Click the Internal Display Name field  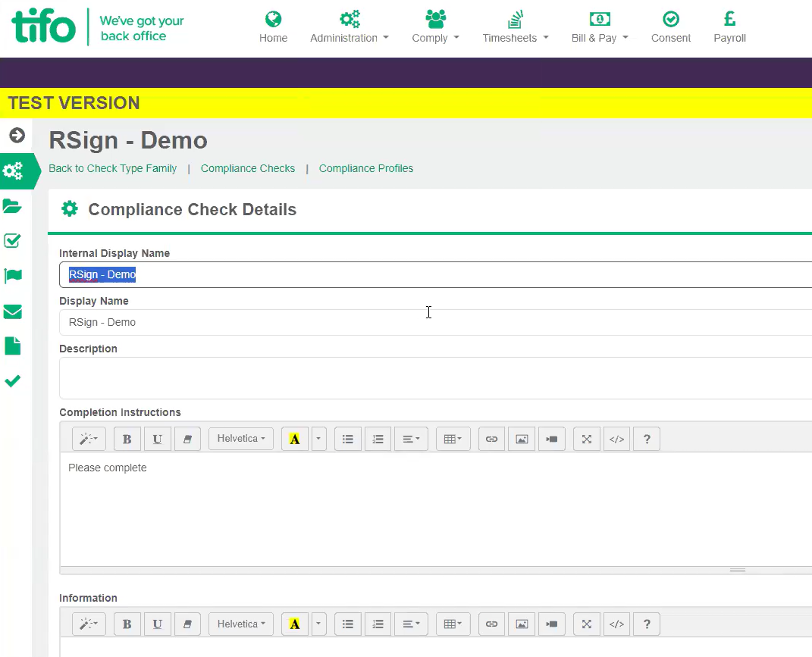(x=435, y=274)
